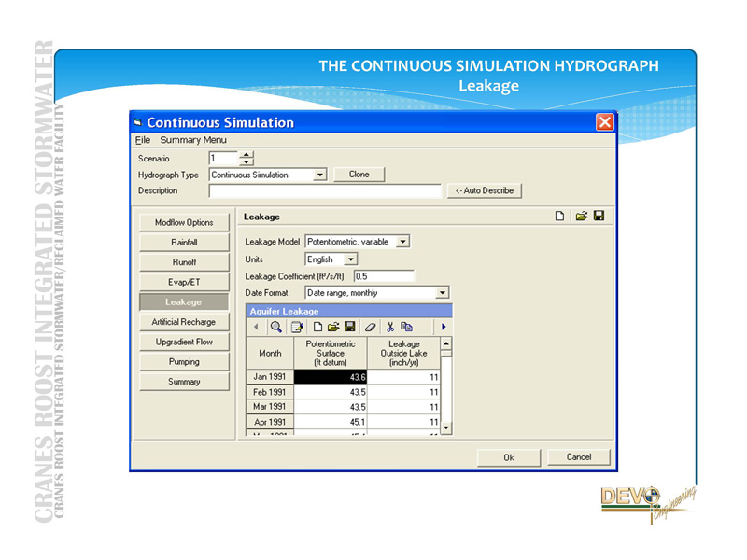This screenshot has width=747, height=560.
Task: Click the Clone button
Action: pyautogui.click(x=359, y=175)
